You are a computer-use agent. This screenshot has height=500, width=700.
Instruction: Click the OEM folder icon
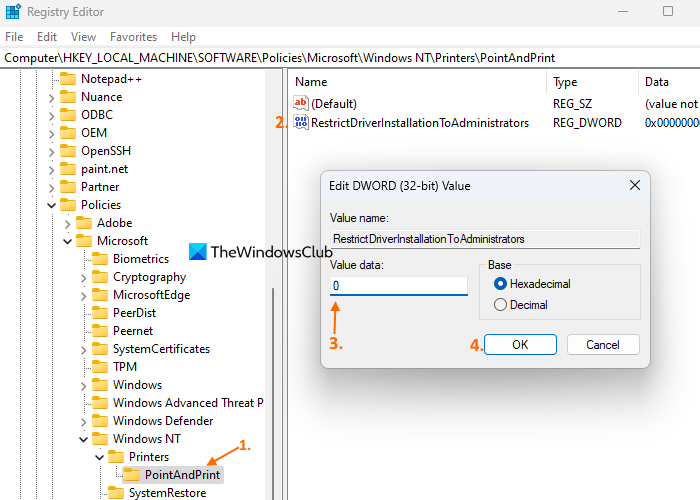(x=68, y=133)
